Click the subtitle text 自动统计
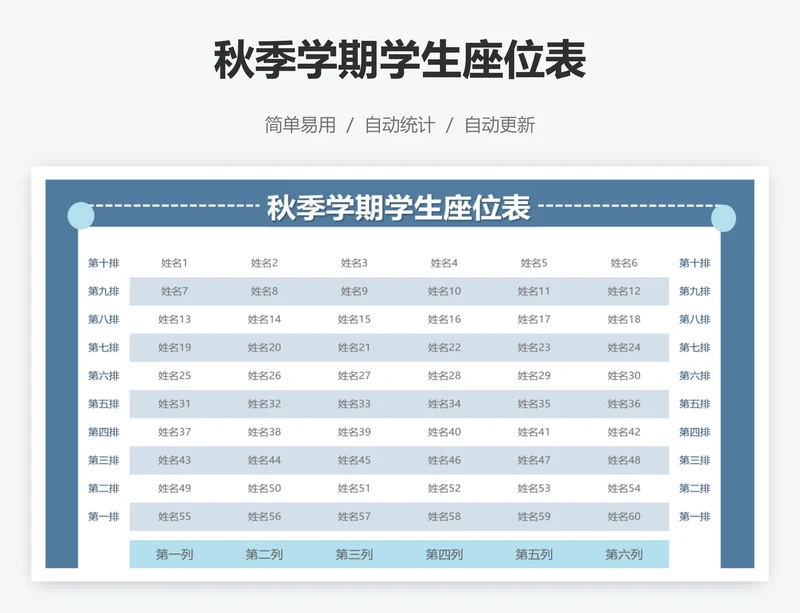The height and width of the screenshot is (613, 800). point(400,125)
